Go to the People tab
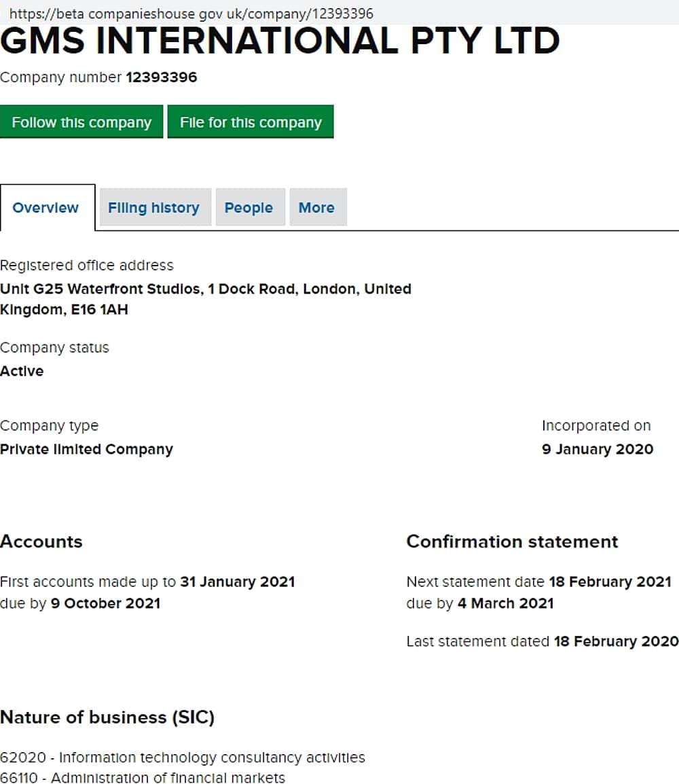 tap(249, 208)
